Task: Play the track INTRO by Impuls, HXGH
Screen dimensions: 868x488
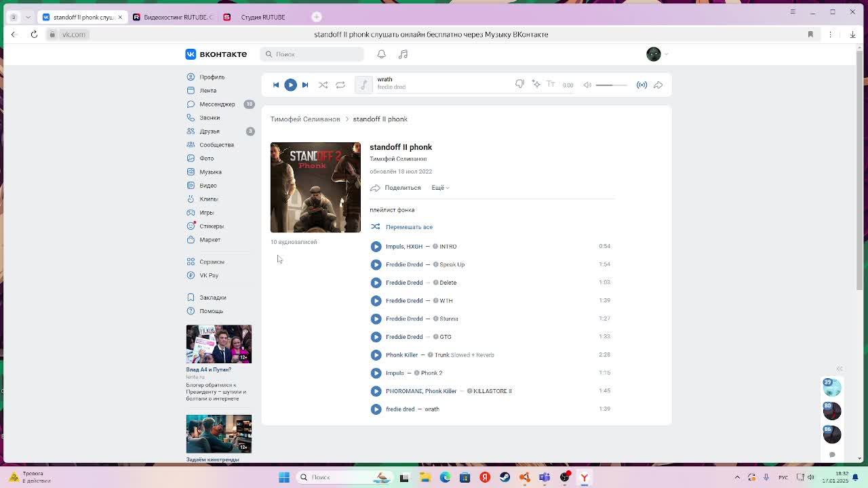Action: coord(376,247)
